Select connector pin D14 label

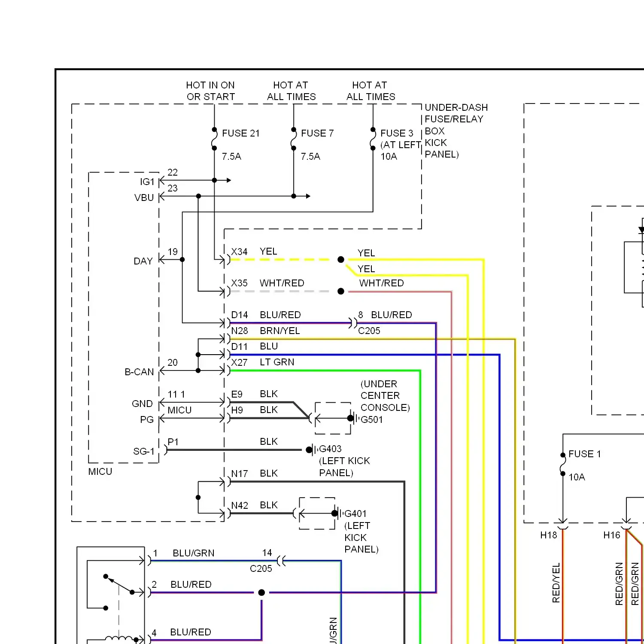point(240,315)
